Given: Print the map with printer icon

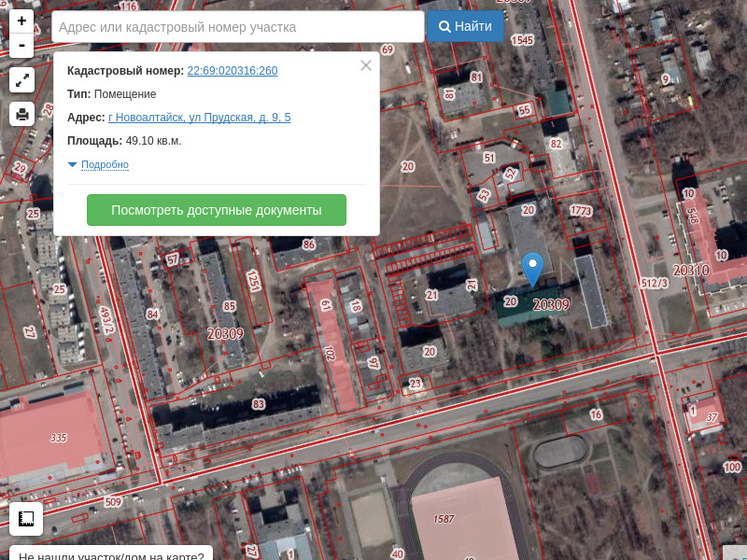Looking at the screenshot, I should (x=21, y=114).
